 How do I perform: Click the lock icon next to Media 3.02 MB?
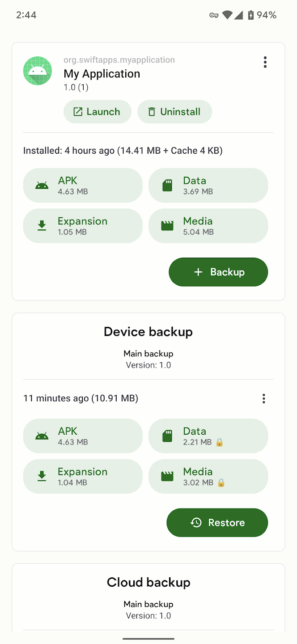(x=222, y=483)
